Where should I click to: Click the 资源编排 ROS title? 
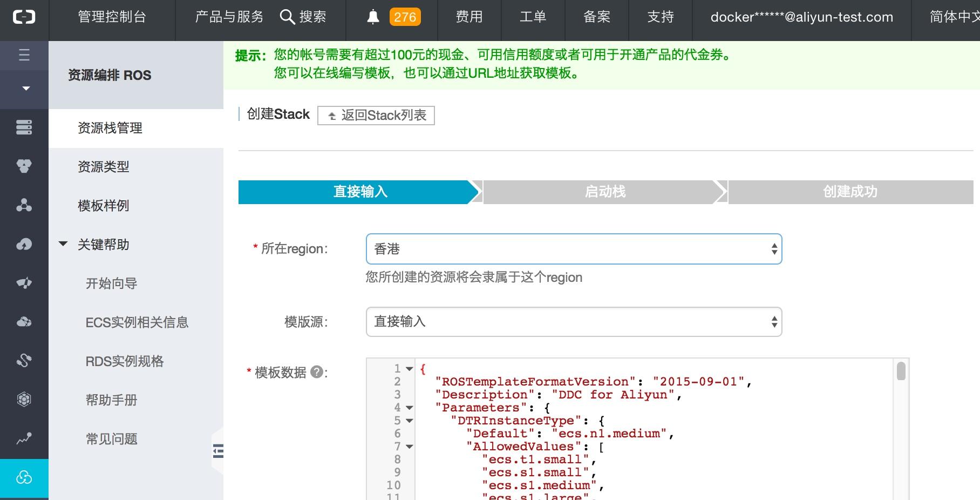pyautogui.click(x=110, y=75)
